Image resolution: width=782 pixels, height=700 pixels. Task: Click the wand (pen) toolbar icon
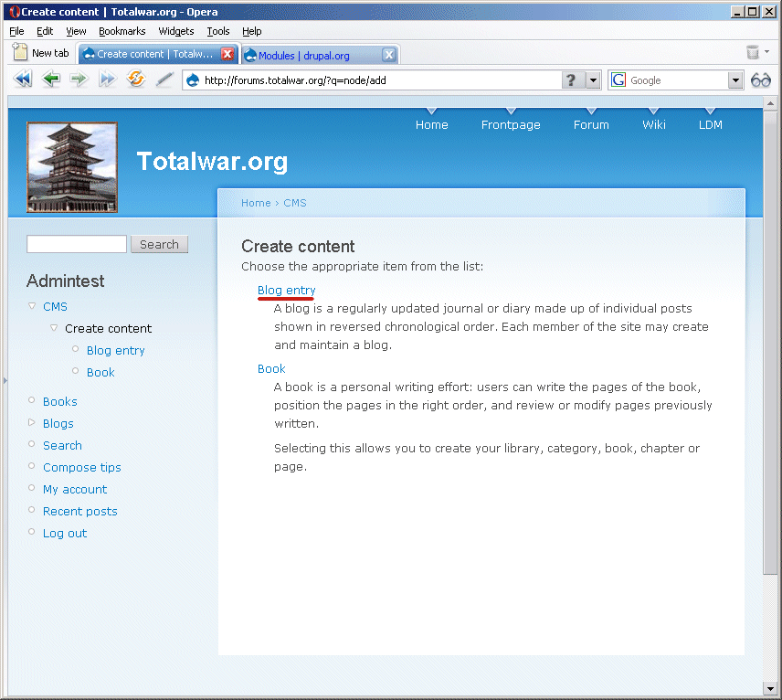click(x=164, y=79)
